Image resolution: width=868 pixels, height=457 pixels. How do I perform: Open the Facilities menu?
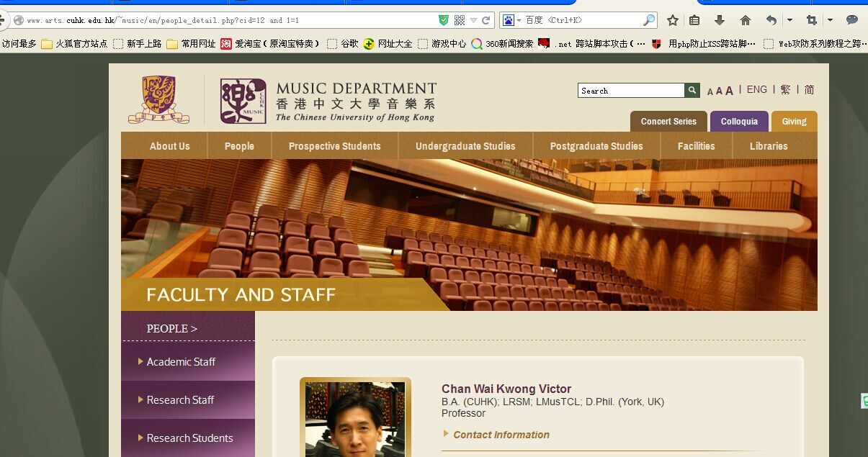696,145
